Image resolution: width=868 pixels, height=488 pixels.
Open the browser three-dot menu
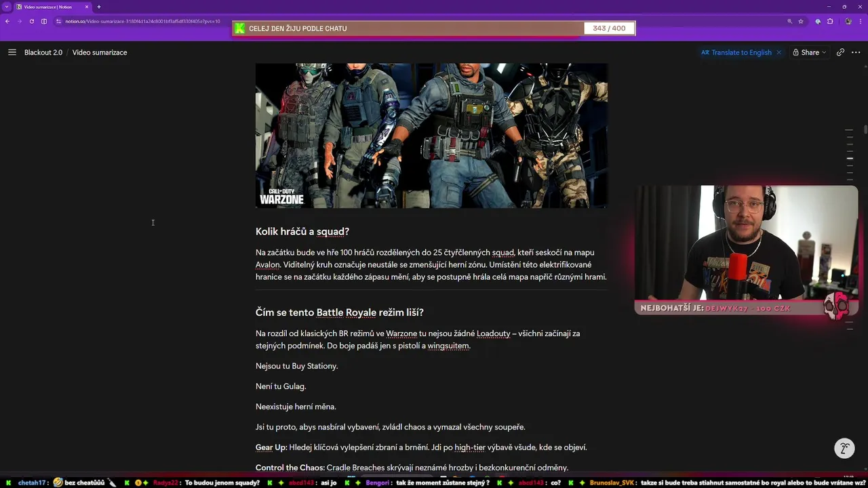click(861, 21)
